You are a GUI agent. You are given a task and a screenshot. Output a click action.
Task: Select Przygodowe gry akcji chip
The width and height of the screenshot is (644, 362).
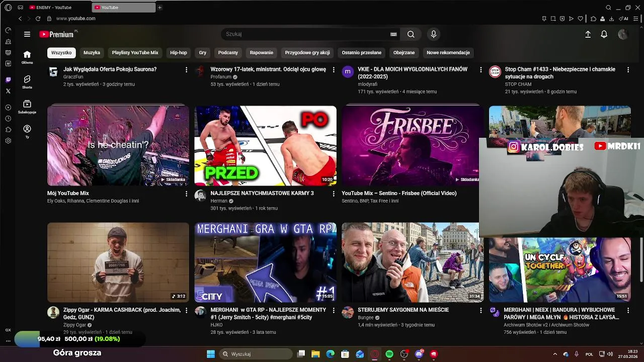[x=307, y=52]
